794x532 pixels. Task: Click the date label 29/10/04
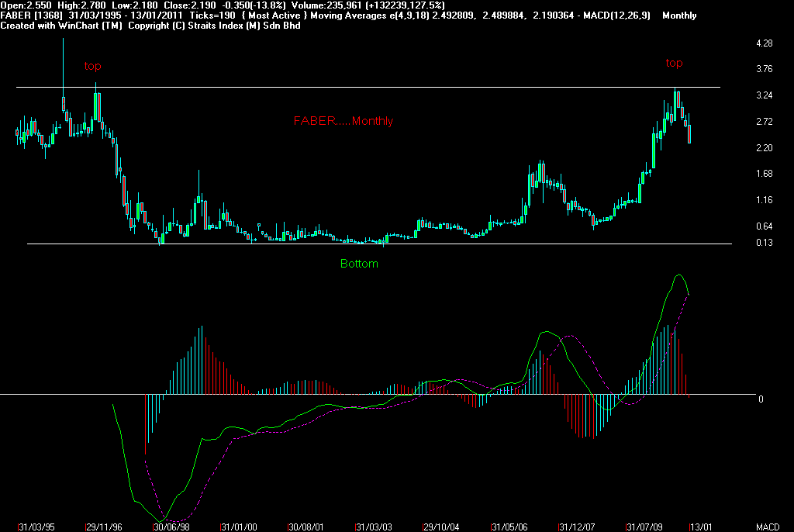point(441,527)
